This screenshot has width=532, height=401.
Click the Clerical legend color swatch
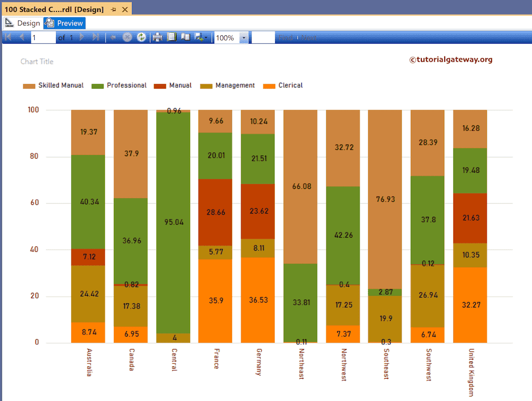[x=270, y=85]
